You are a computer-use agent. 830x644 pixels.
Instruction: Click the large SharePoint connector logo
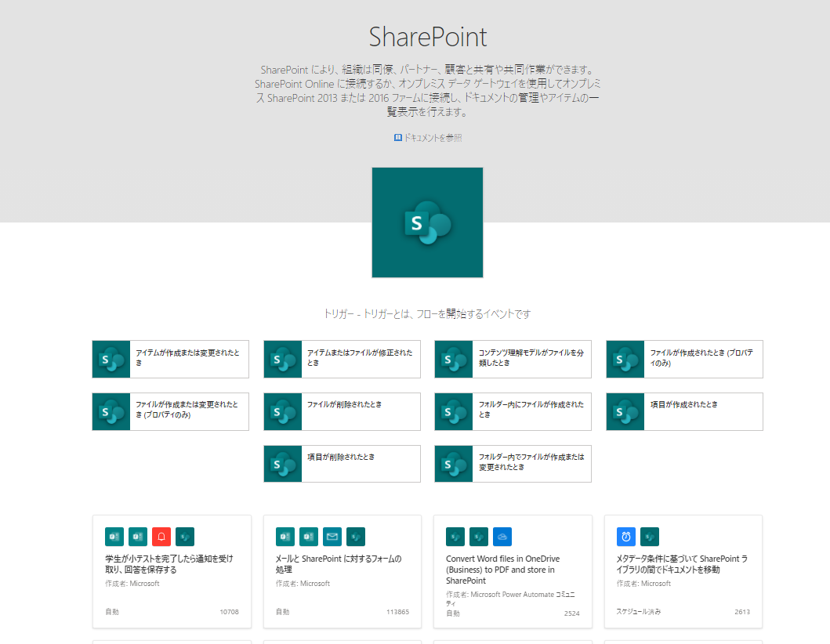427,223
